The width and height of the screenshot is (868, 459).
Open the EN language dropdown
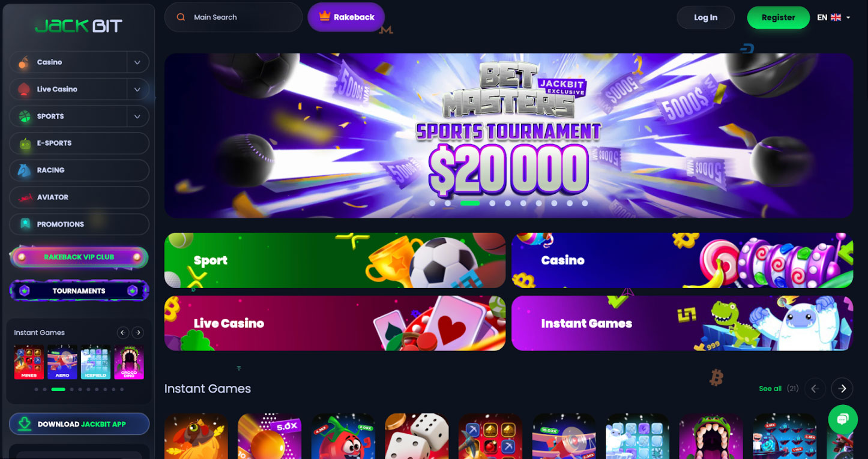[x=834, y=17]
